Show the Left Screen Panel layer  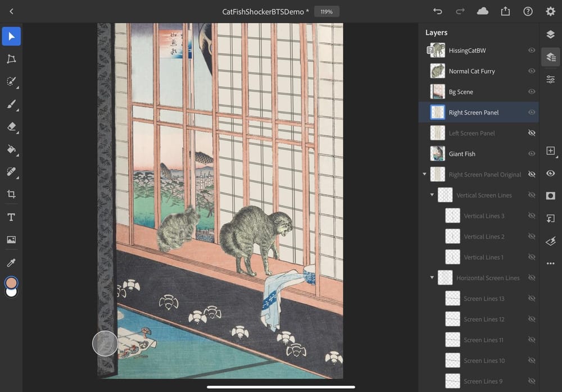point(532,133)
